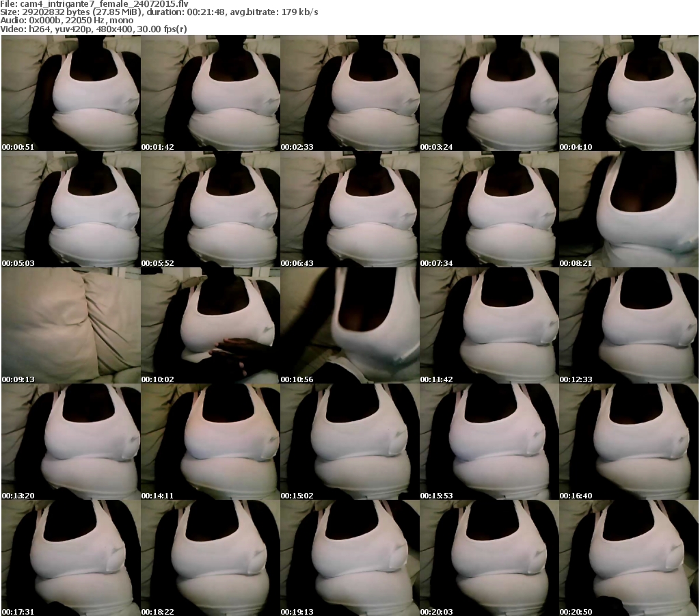Image resolution: width=700 pixels, height=616 pixels.
Task: Select the last frame at 00:20:50
Action: (628, 558)
